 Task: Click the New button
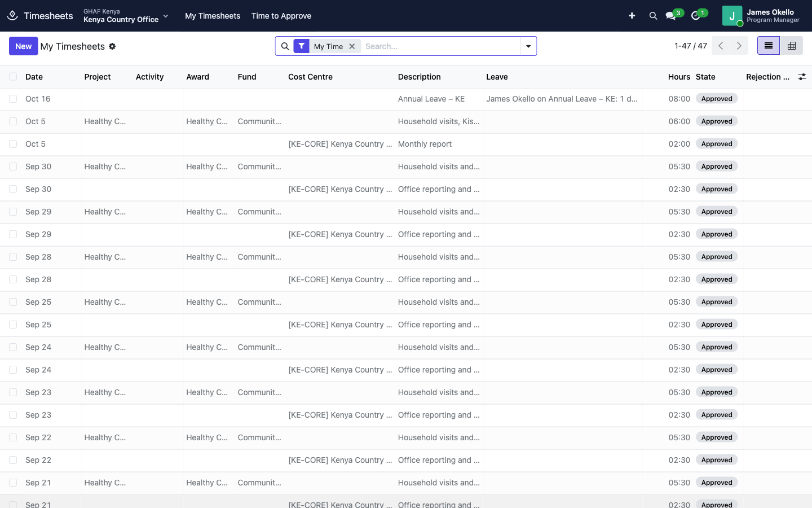[x=23, y=46]
